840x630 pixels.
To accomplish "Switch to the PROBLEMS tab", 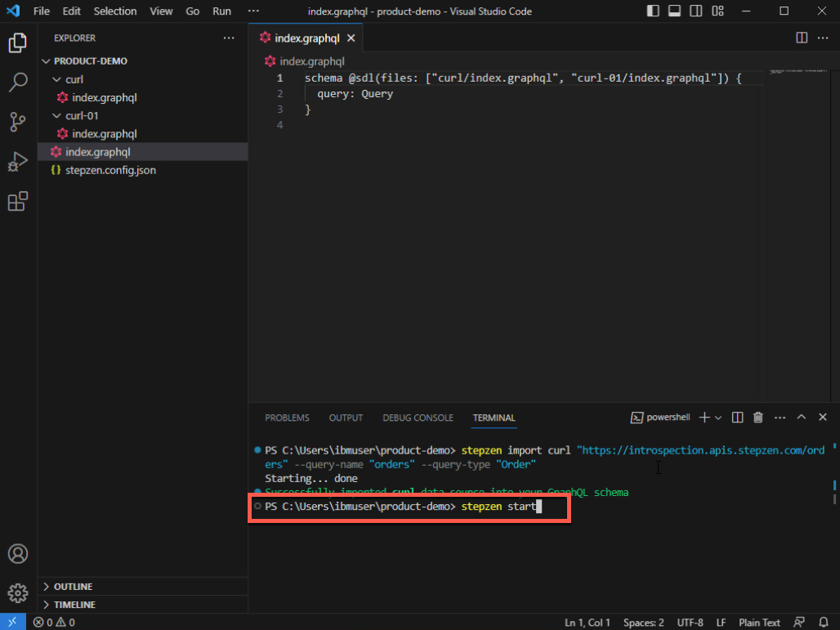I will (287, 418).
